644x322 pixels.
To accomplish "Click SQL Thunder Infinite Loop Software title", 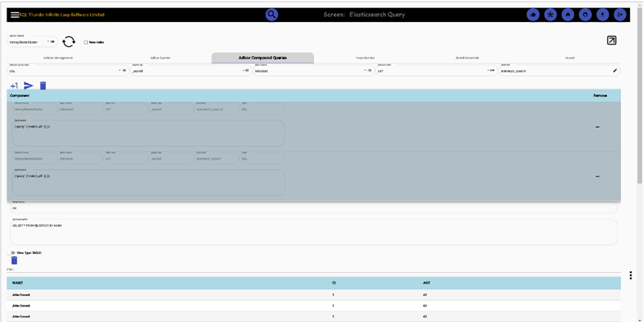I will coord(62,15).
